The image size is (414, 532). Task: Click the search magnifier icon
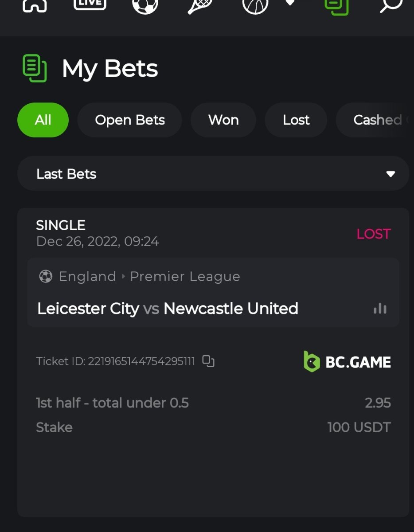[391, 5]
